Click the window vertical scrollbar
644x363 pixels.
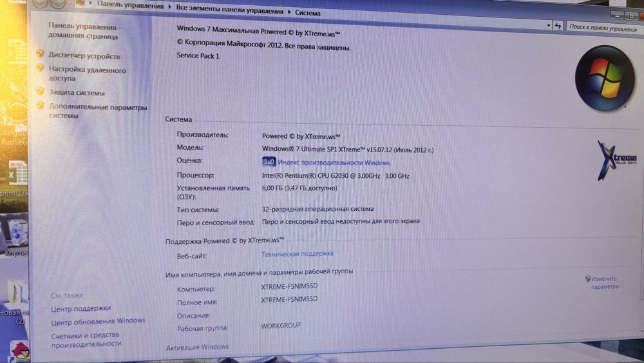(642, 185)
